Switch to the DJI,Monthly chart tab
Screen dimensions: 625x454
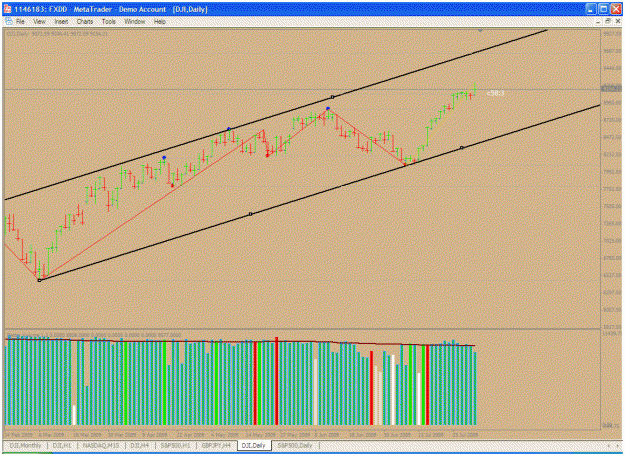[25, 445]
